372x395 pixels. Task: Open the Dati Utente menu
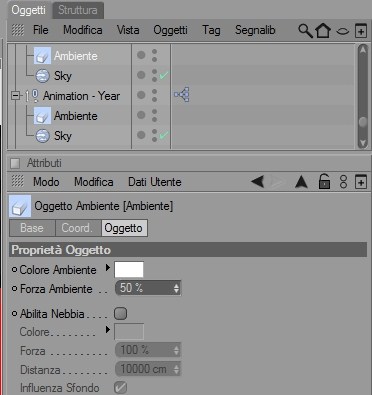155,182
